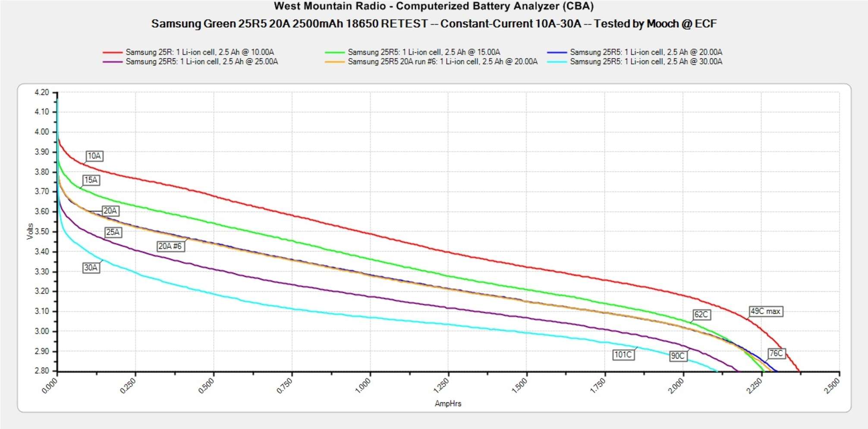Click the '1.250' AmpHrs tick label
Screen dimensions: 868x429
click(441, 385)
